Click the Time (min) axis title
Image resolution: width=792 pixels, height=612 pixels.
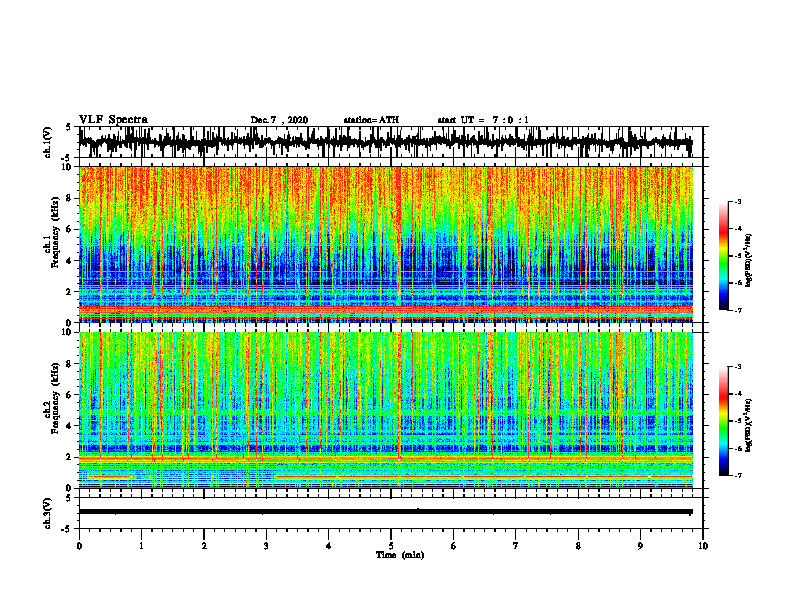click(x=400, y=555)
